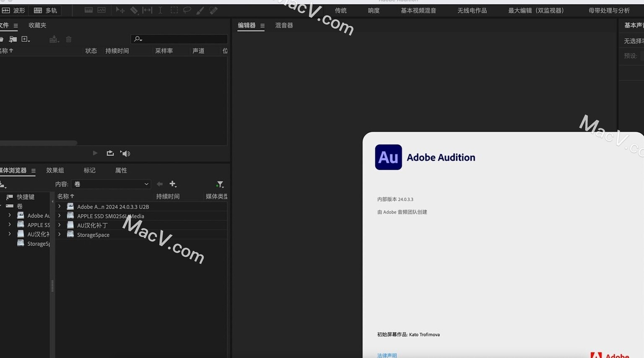Viewport: 644px width, 358px height.
Task: Select the 最大编辑（双监视器）workspace
Action: coord(536,10)
